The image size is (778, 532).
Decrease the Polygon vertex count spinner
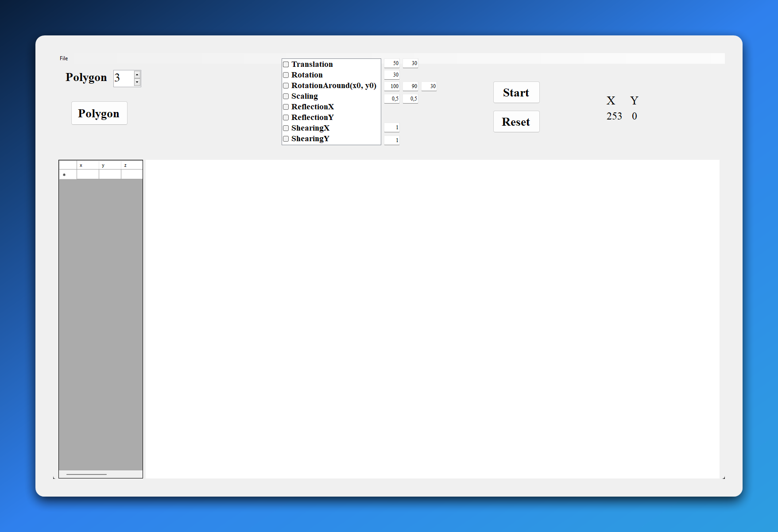point(137,82)
